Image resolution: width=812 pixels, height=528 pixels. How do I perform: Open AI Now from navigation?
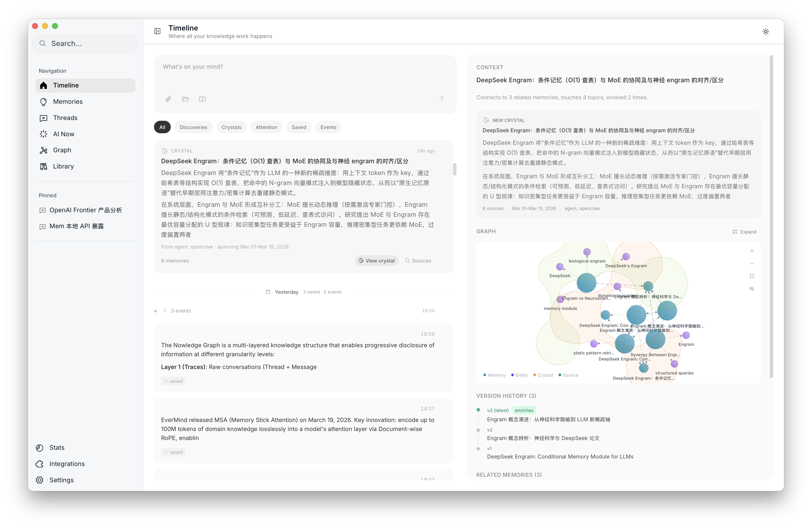(63, 134)
